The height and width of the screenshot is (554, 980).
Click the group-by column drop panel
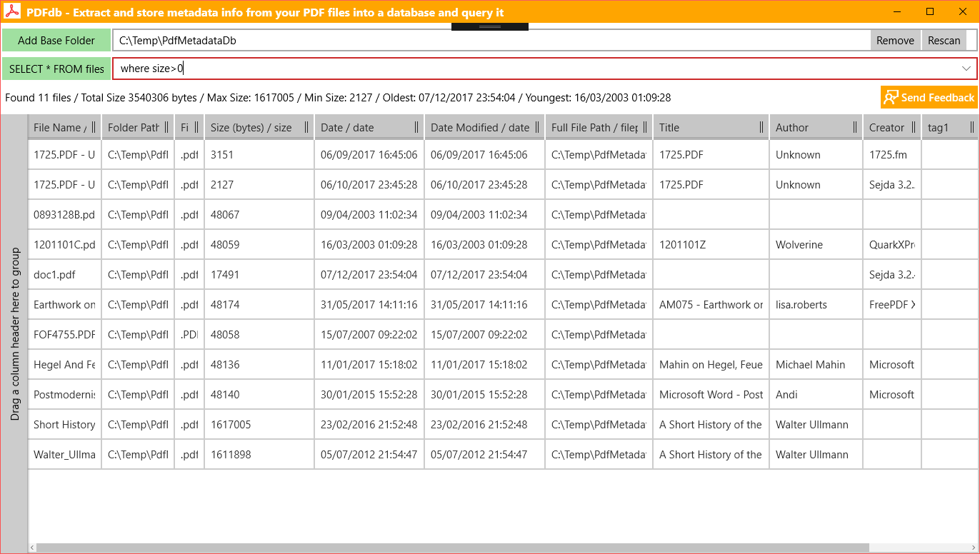[x=14, y=333]
